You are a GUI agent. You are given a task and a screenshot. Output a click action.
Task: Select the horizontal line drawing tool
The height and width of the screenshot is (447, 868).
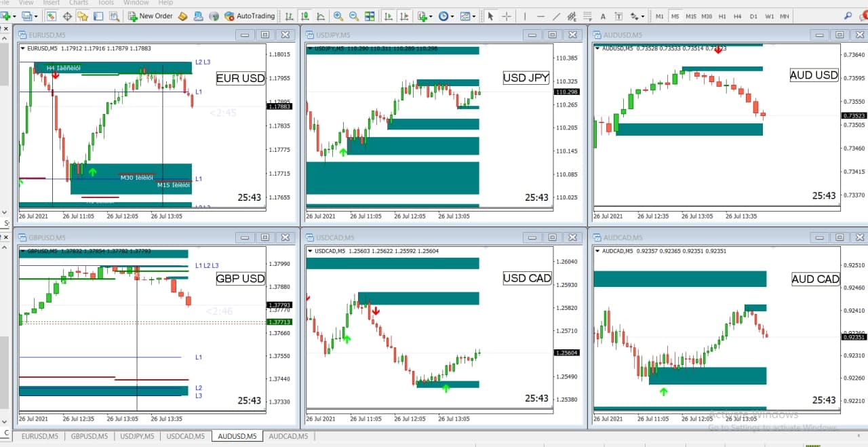[540, 16]
